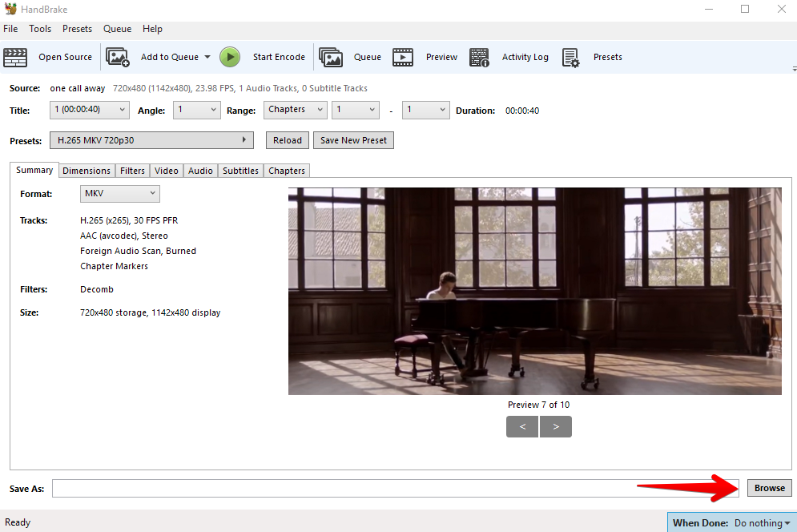
Task: Open the end chapter dropdown
Action: [x=425, y=110]
